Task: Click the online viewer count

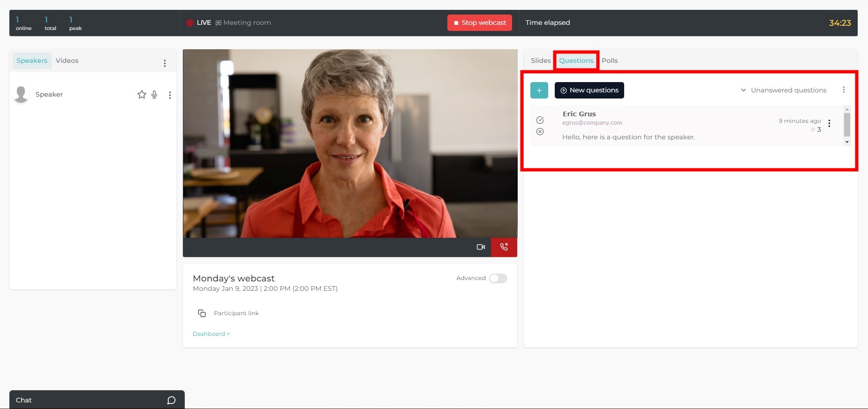Action: 23,23
